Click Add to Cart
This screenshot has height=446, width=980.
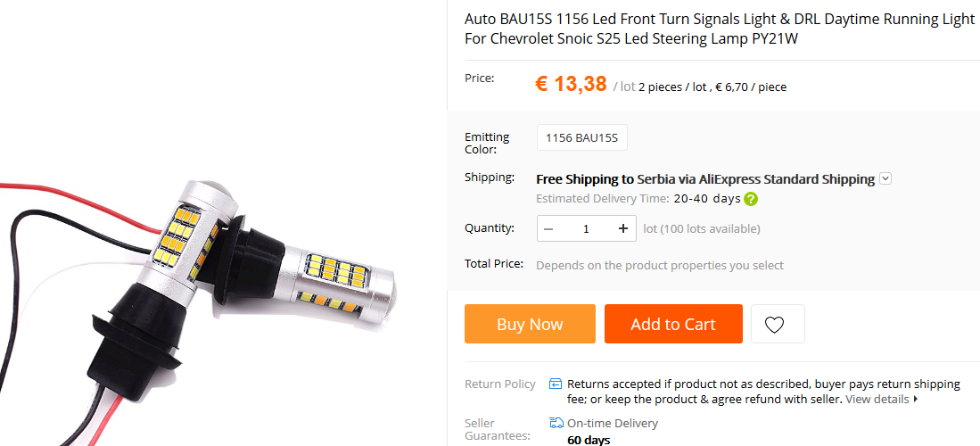pos(673,324)
